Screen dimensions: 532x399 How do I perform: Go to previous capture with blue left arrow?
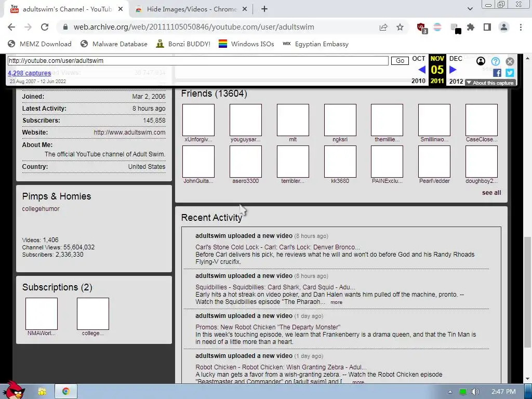[x=422, y=70]
